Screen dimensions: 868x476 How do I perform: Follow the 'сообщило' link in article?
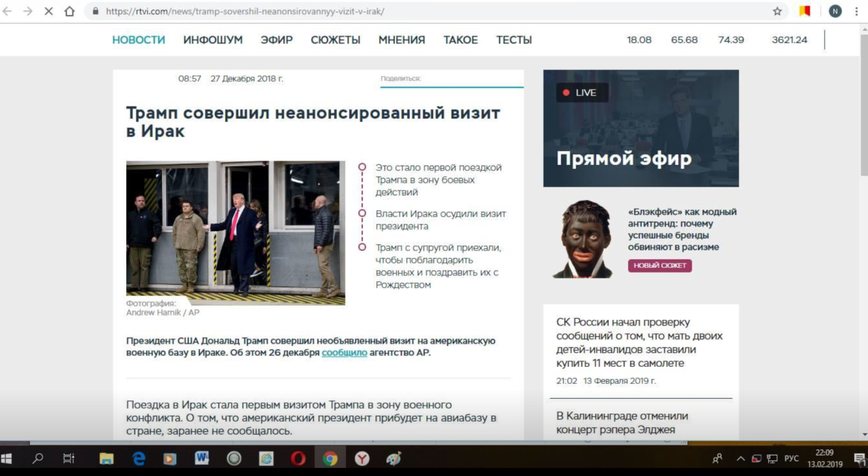(x=344, y=353)
